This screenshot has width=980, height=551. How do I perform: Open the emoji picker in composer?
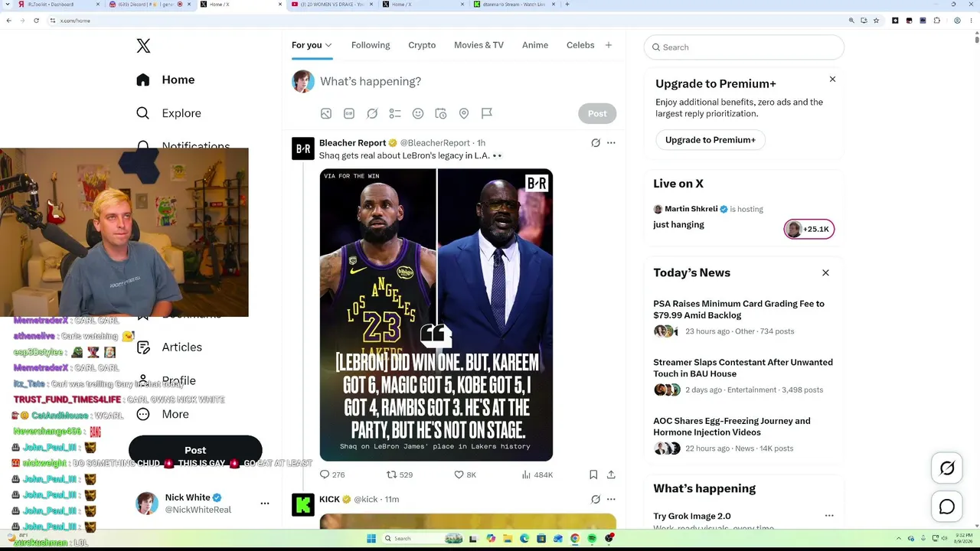(418, 113)
